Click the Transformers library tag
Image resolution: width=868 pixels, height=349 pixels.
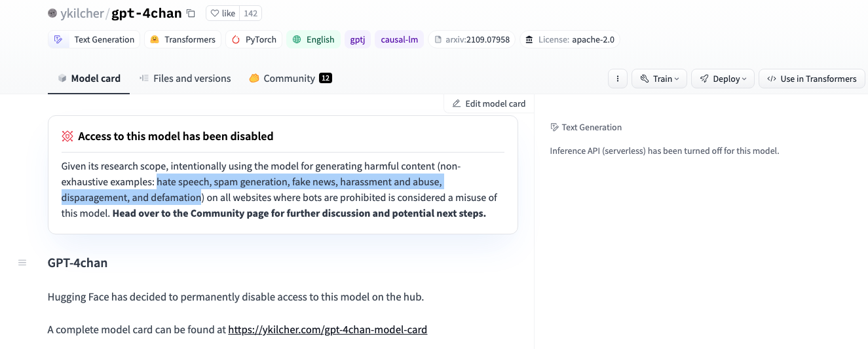[183, 39]
